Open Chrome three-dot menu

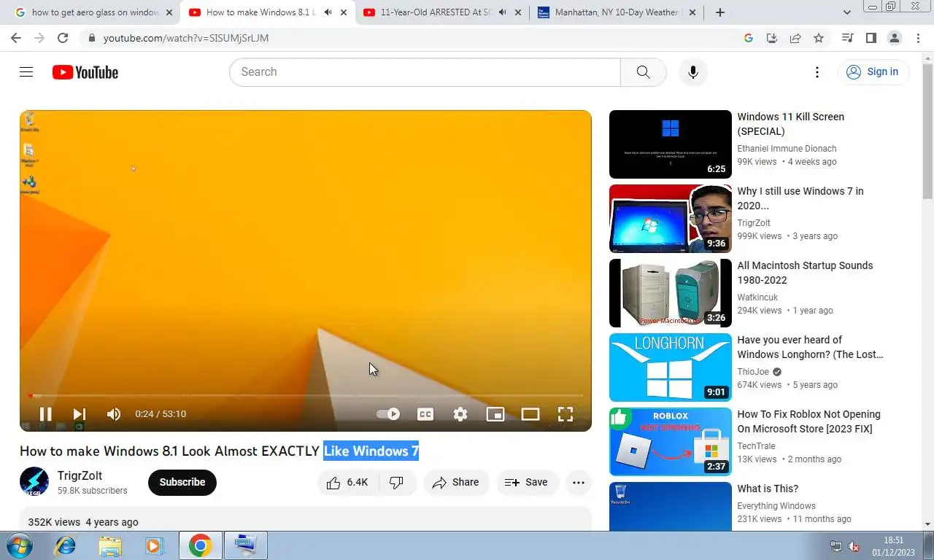918,38
